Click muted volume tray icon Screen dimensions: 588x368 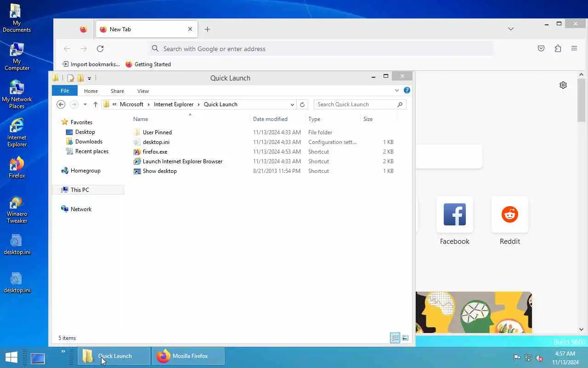[x=539, y=357]
